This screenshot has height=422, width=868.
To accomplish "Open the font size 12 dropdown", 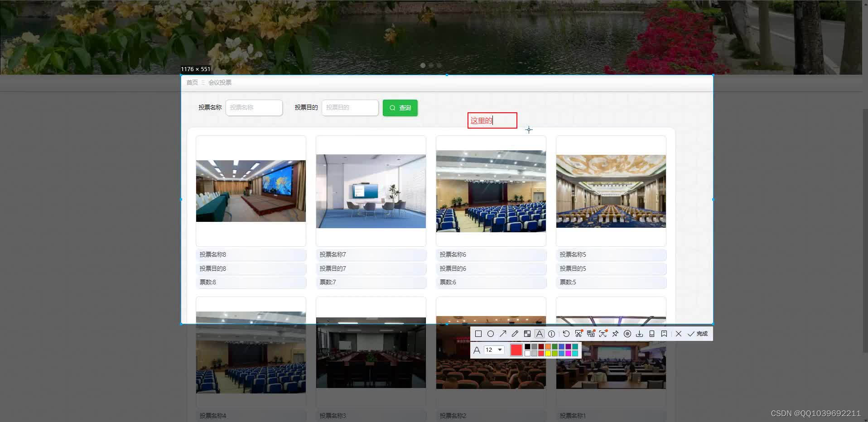I will click(x=494, y=350).
